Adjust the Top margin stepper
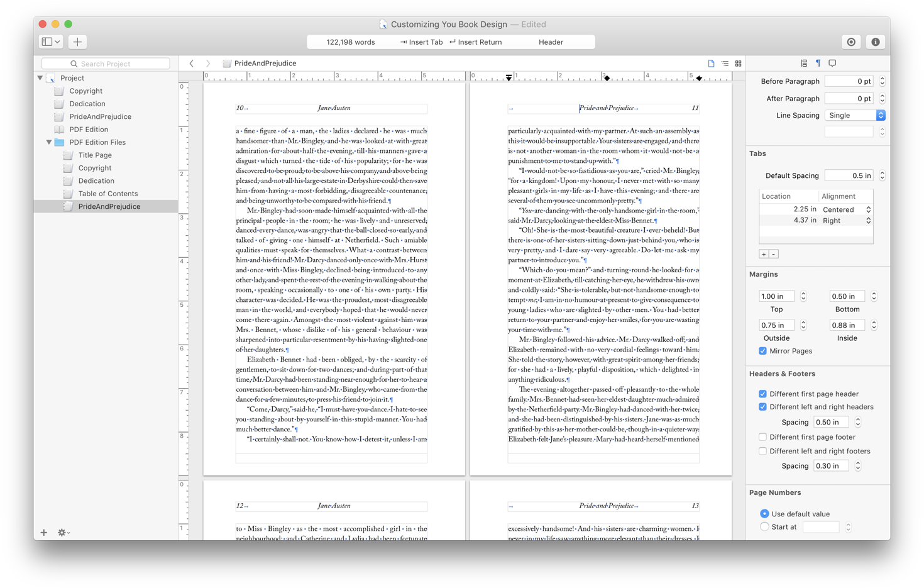 click(803, 296)
